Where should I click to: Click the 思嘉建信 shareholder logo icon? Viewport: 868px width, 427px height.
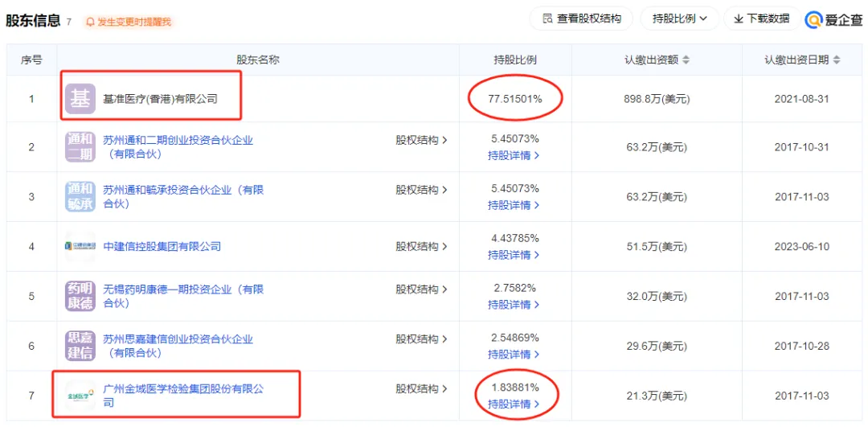click(80, 346)
